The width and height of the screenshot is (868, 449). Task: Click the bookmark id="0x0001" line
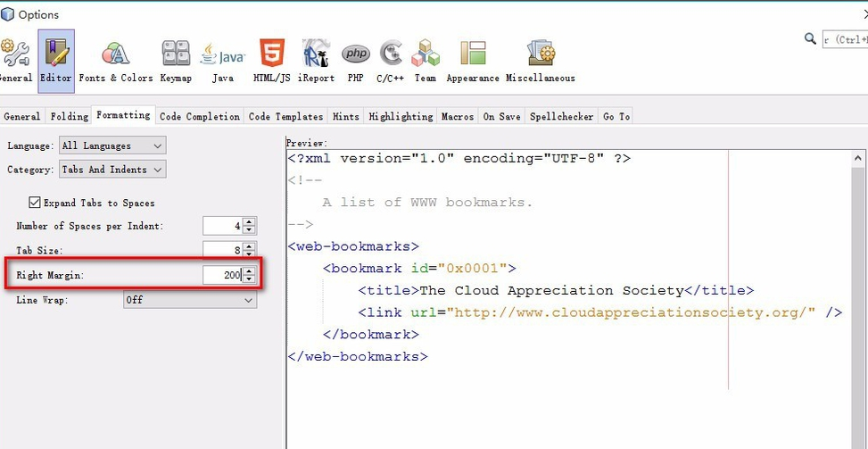click(419, 269)
